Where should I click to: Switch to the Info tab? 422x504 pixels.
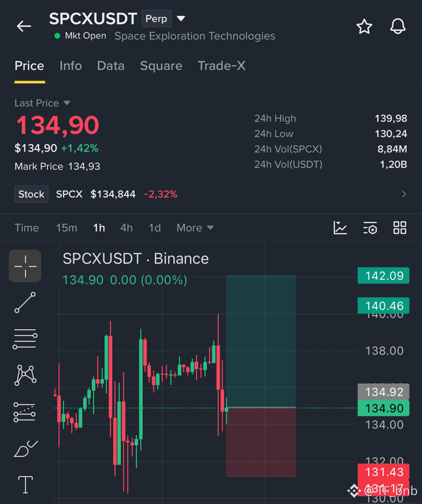(71, 66)
